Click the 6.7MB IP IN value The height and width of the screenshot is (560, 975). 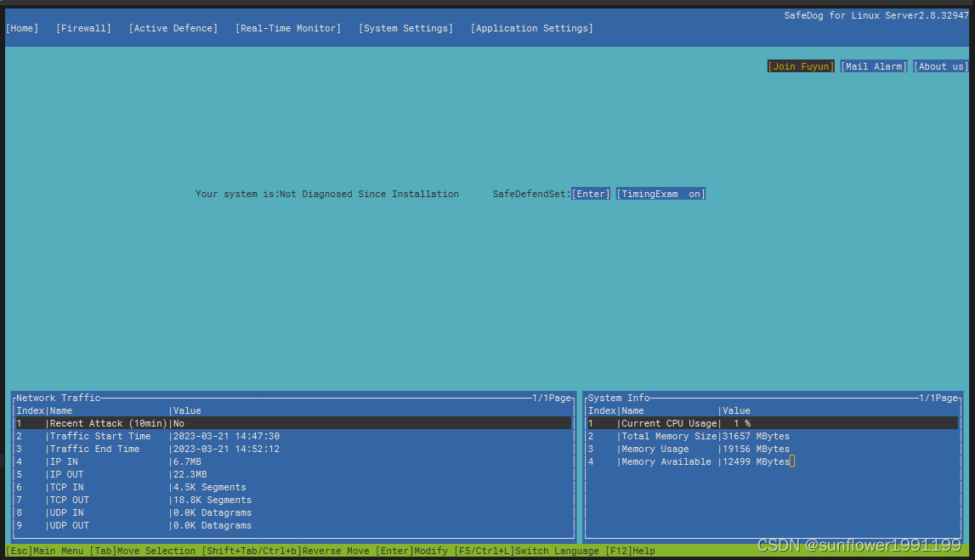click(187, 461)
